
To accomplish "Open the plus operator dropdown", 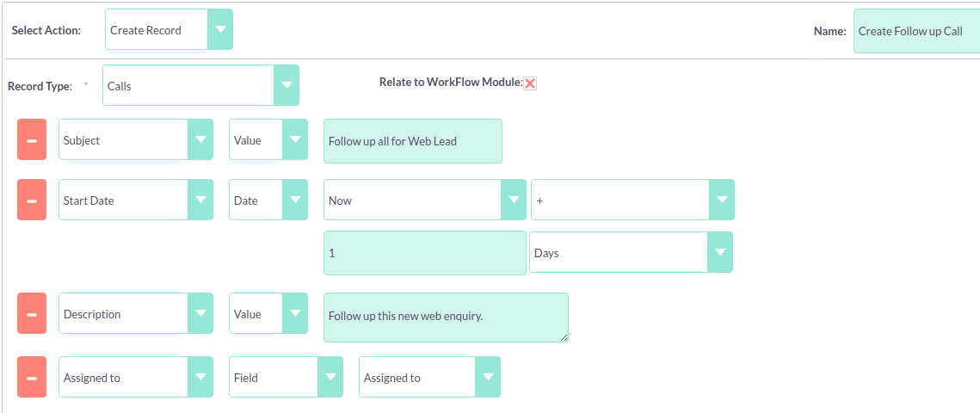I will click(x=632, y=200).
